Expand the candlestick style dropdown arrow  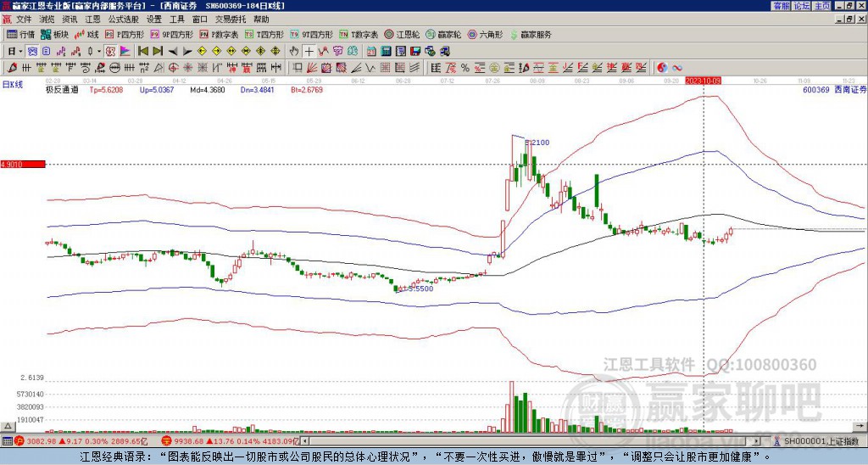point(99,52)
